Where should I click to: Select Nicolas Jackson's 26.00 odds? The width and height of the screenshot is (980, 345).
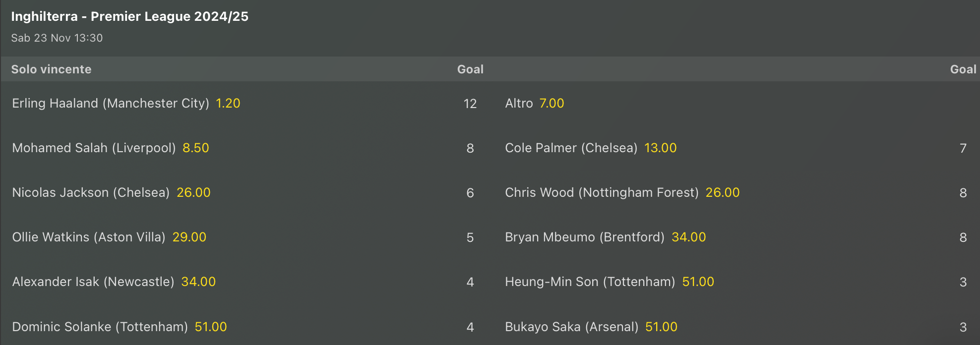(193, 192)
